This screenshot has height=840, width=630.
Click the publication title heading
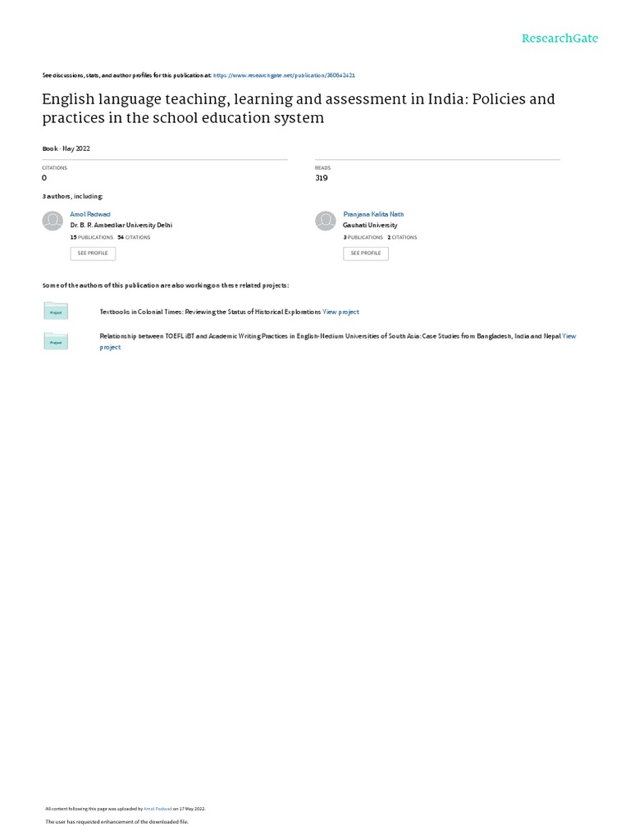click(x=298, y=108)
